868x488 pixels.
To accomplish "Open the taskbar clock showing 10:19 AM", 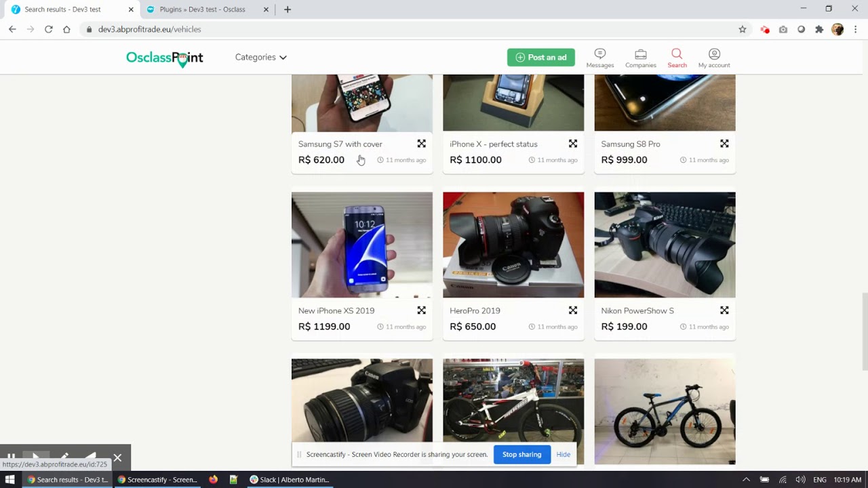I will (848, 479).
